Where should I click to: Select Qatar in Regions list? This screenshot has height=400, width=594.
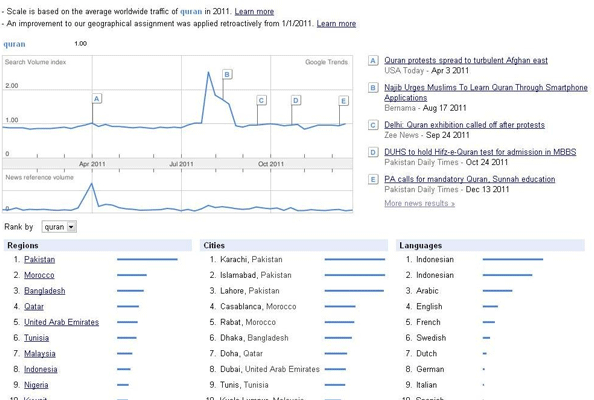[34, 306]
